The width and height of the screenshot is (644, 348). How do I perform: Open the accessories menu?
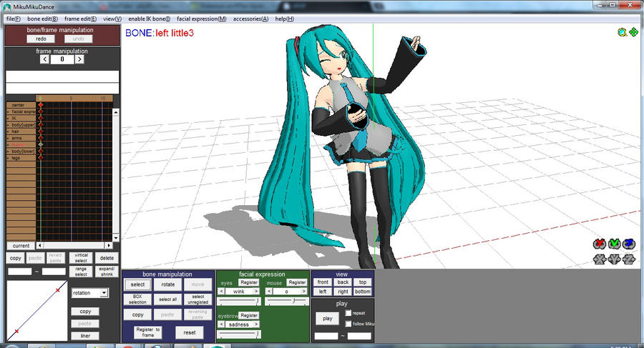point(250,19)
